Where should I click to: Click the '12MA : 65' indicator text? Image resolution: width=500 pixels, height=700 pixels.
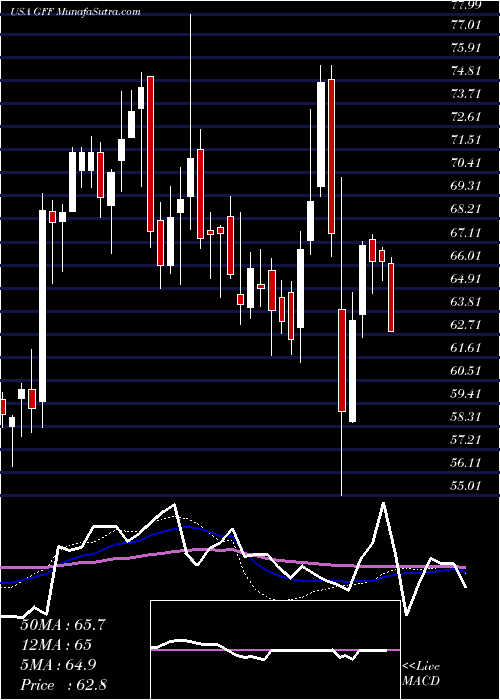pos(56,645)
